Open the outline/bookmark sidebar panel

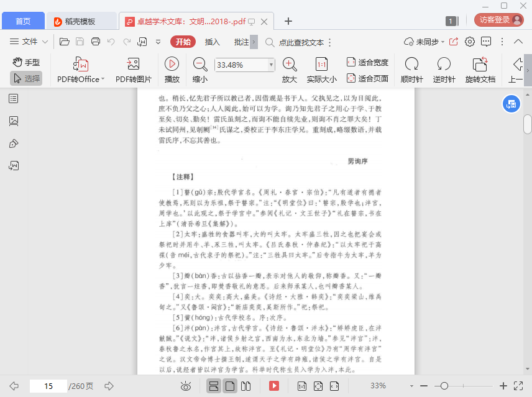(x=14, y=99)
